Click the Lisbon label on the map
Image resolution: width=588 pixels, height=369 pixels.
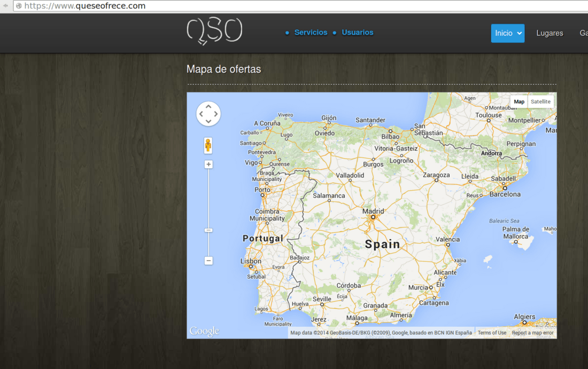pyautogui.click(x=251, y=261)
